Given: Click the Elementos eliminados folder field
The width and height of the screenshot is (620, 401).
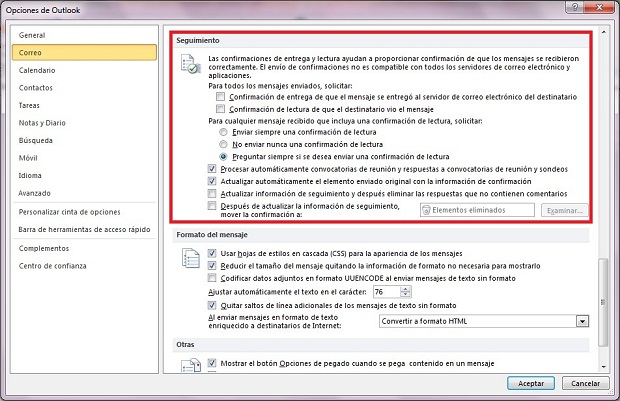Looking at the screenshot, I should pyautogui.click(x=477, y=210).
